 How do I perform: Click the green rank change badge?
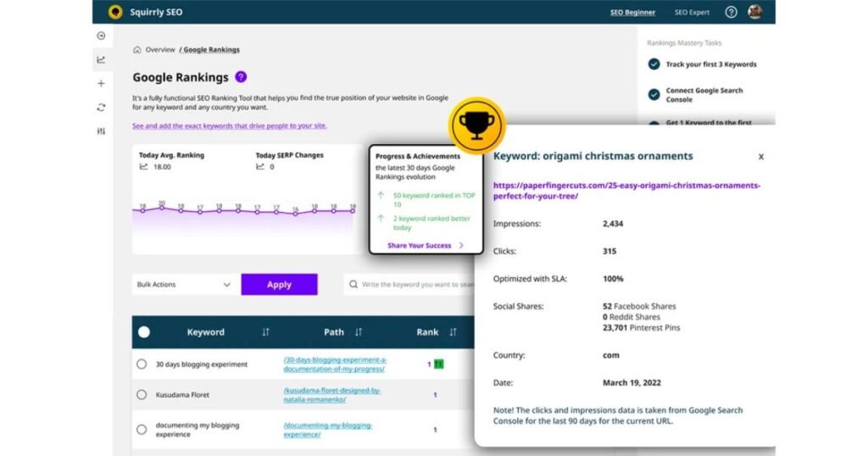pyautogui.click(x=439, y=364)
